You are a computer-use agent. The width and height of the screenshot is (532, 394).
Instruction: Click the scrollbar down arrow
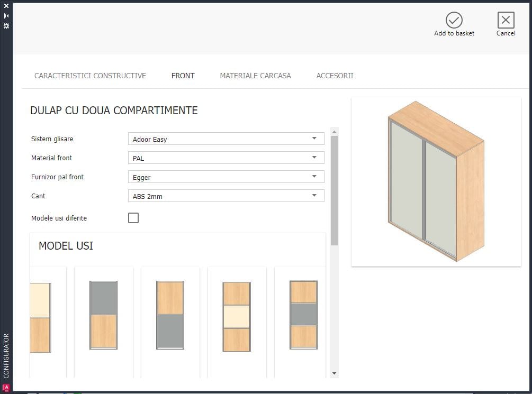point(334,373)
